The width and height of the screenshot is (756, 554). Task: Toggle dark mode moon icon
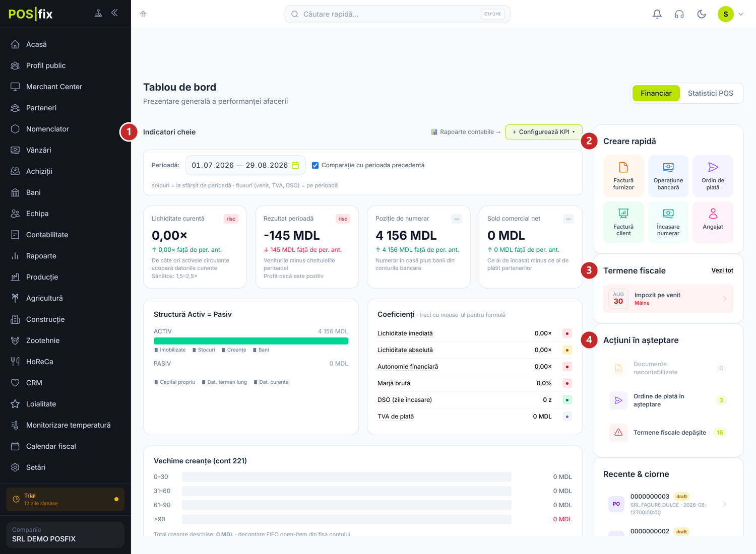coord(702,14)
